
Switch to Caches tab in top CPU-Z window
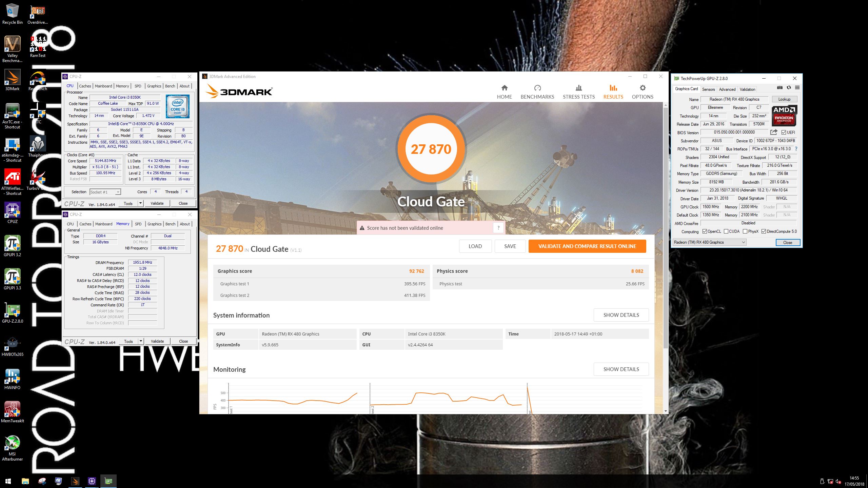[x=85, y=86]
